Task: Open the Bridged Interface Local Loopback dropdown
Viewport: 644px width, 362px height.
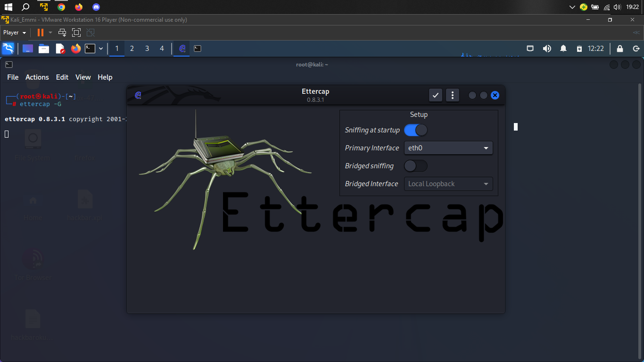Action: 448,184
